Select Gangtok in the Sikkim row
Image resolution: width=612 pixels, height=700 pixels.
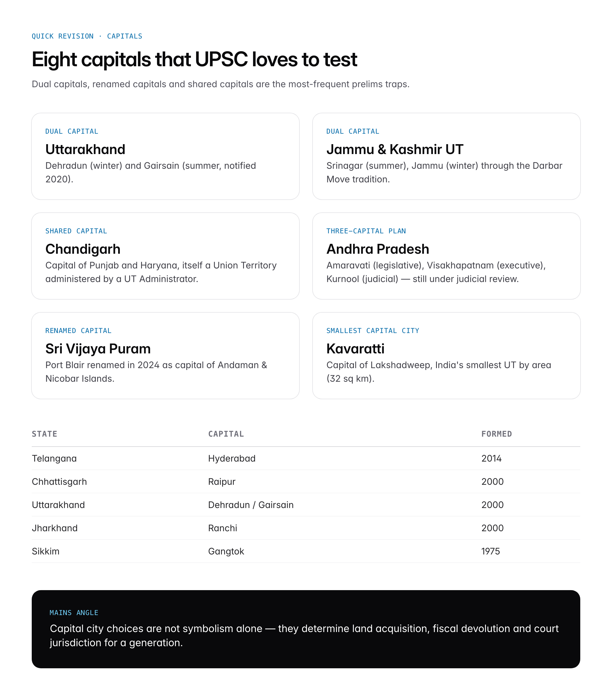pos(226,551)
